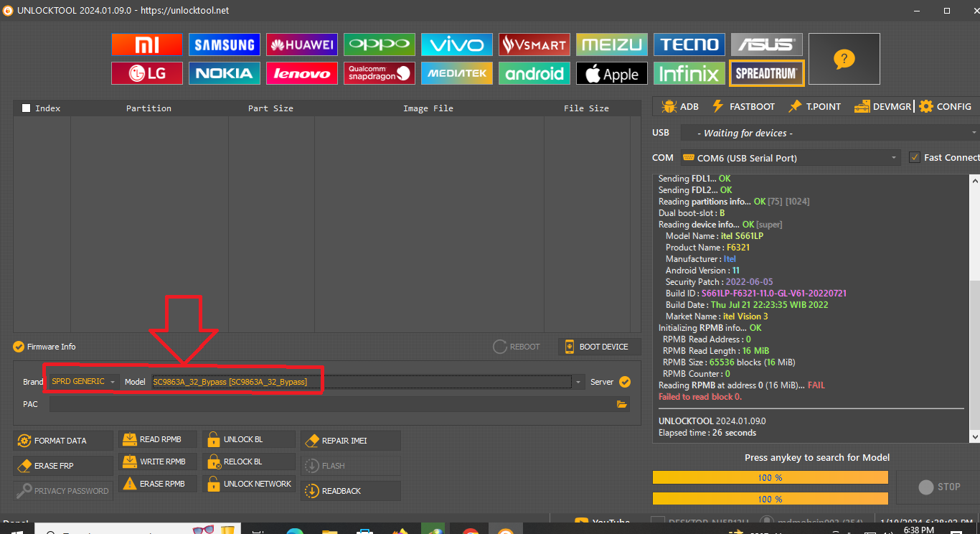
Task: Click the PAC file browse folder icon
Action: (621, 405)
